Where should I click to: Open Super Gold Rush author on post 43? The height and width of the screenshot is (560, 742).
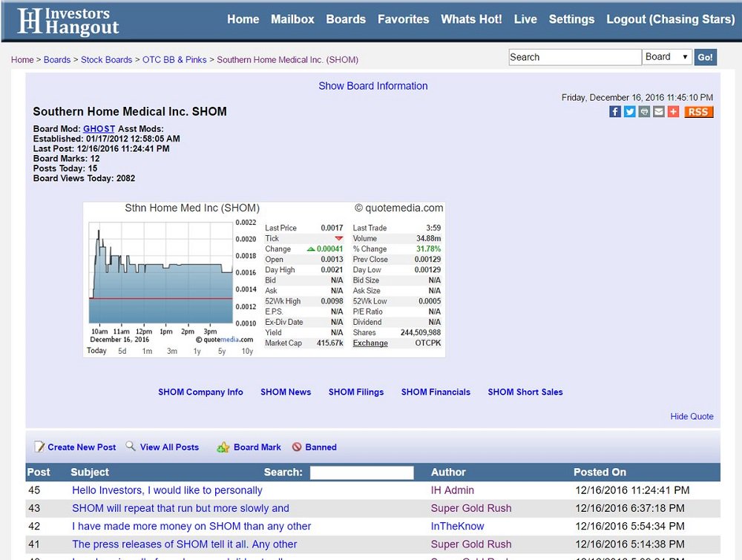coord(471,508)
